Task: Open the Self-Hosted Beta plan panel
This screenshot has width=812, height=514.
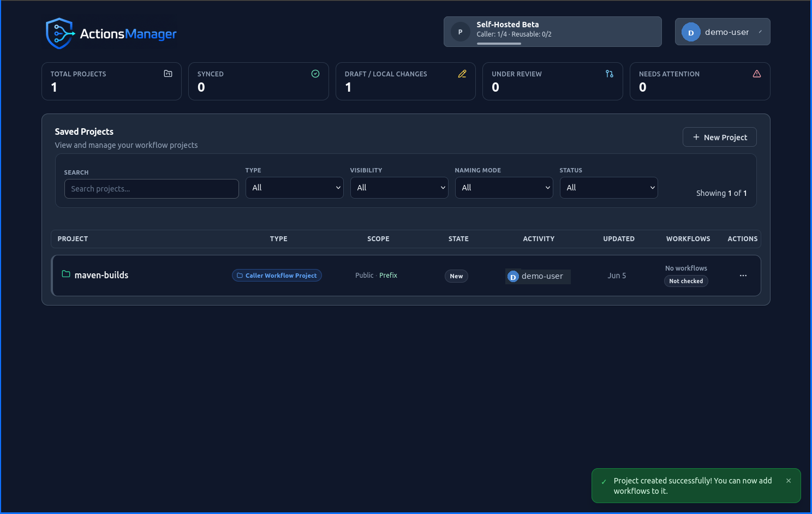Action: [x=553, y=32]
